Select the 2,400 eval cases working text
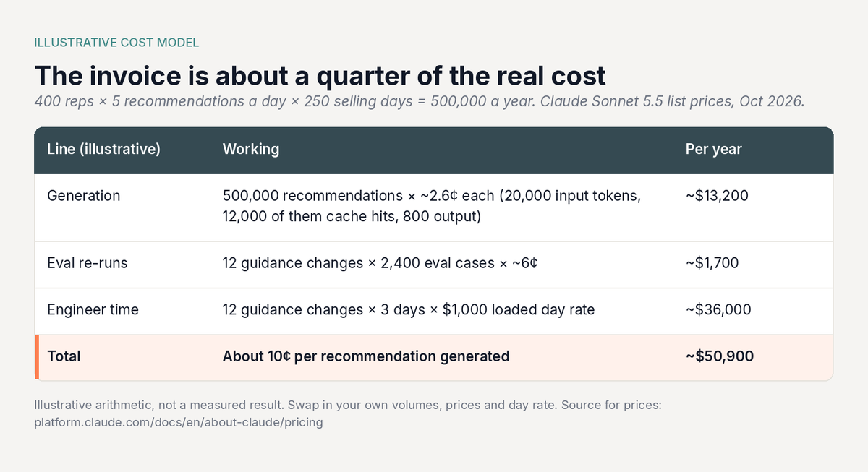The width and height of the screenshot is (868, 472). click(x=380, y=263)
